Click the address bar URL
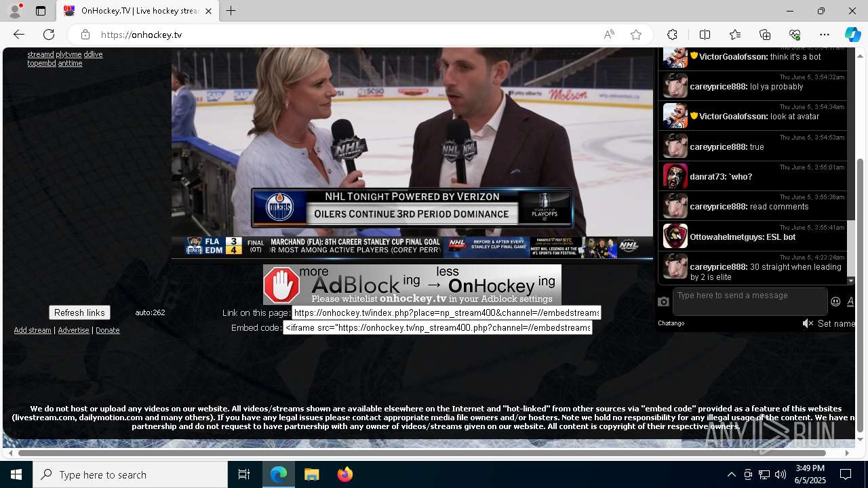This screenshot has height=488, width=868. pyautogui.click(x=141, y=35)
